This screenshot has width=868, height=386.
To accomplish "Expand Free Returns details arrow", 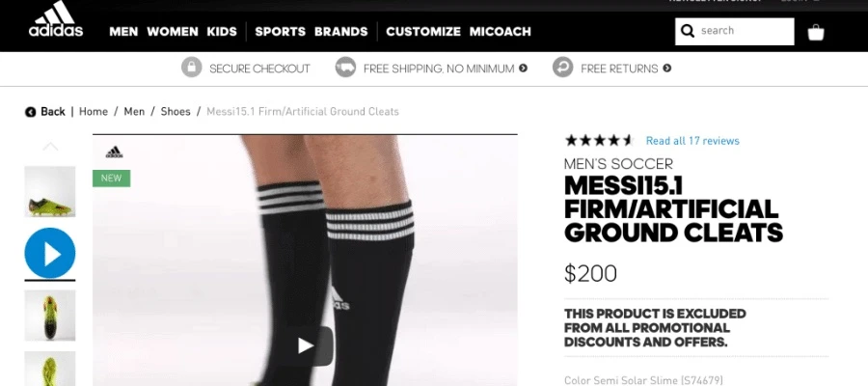I will pyautogui.click(x=667, y=69).
